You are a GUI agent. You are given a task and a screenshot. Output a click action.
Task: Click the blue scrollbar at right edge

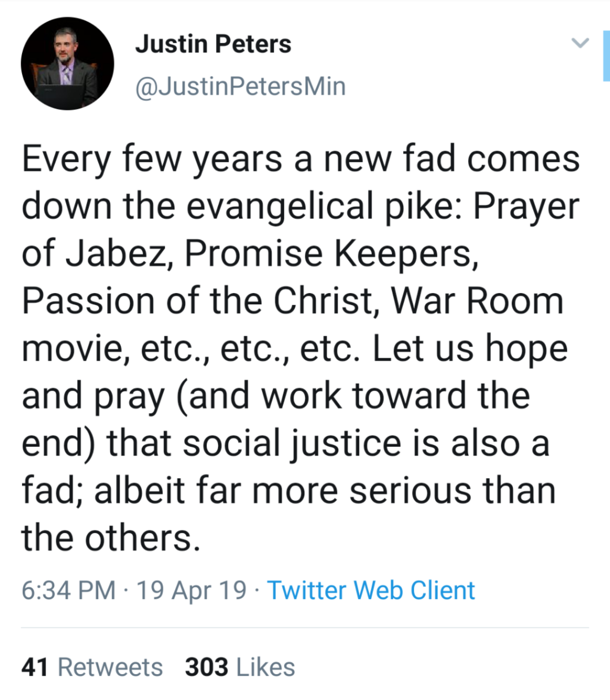(606, 56)
